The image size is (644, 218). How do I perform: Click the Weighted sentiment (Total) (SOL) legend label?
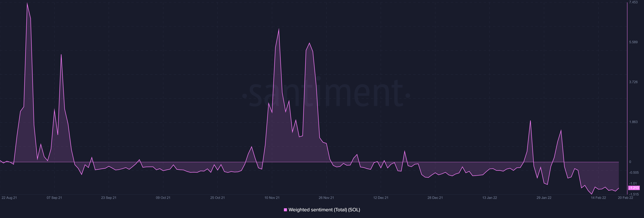pos(324,210)
